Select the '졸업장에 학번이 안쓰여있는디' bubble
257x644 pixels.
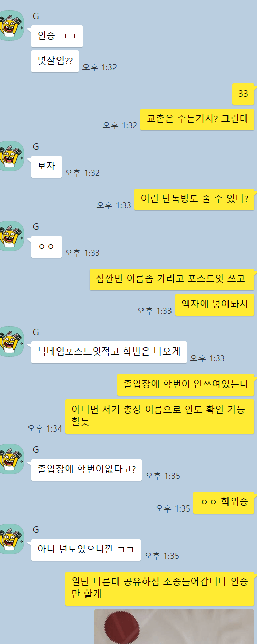point(186,385)
